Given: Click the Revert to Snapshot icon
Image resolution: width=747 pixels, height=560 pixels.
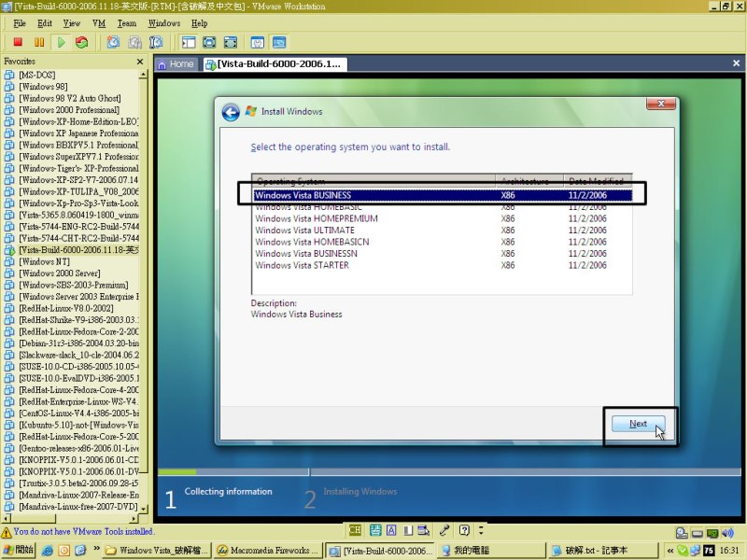Looking at the screenshot, I should (134, 42).
